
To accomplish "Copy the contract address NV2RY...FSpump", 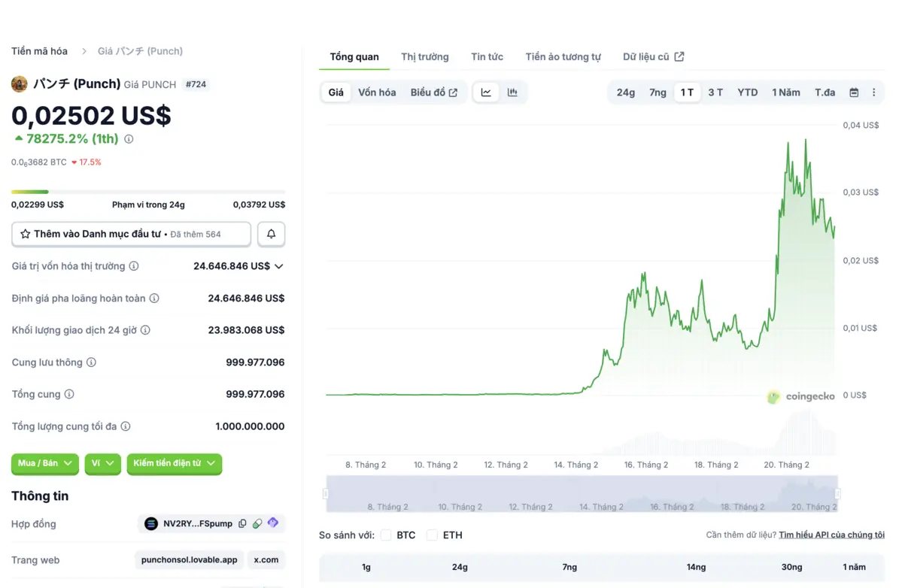I will [x=242, y=523].
